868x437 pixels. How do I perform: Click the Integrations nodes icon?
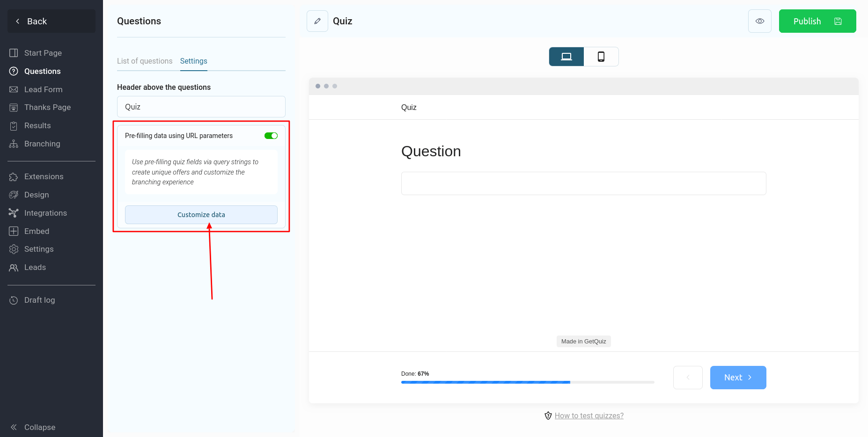pos(14,213)
